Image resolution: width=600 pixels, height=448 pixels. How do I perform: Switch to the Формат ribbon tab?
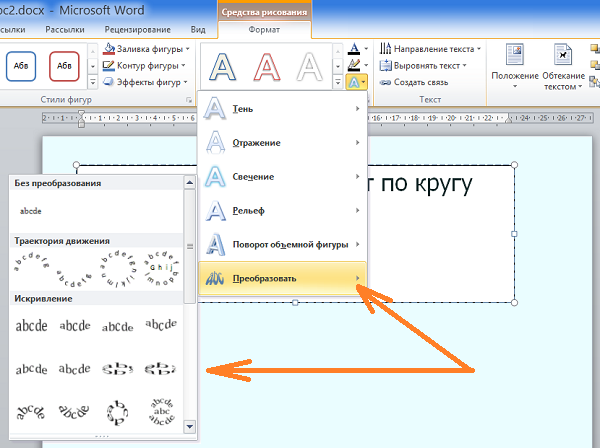[x=264, y=29]
